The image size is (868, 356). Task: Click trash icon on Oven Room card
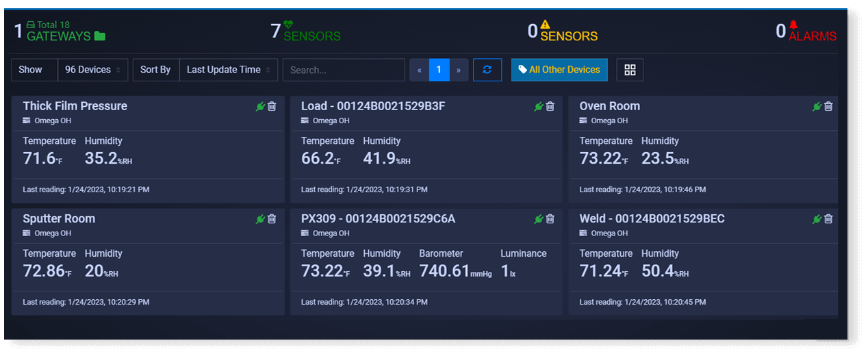(828, 106)
